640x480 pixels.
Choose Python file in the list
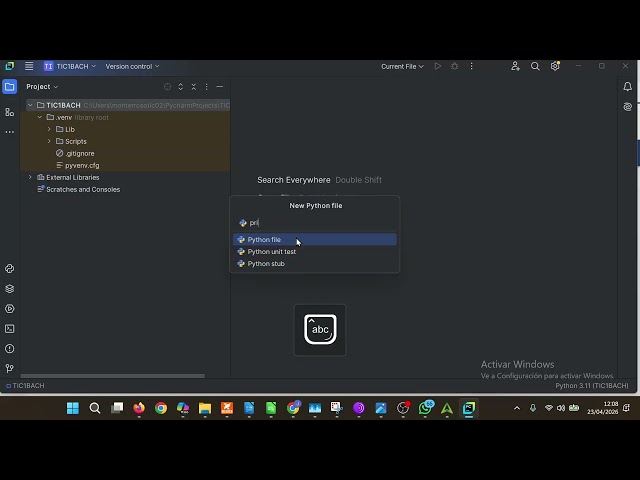tap(315, 240)
